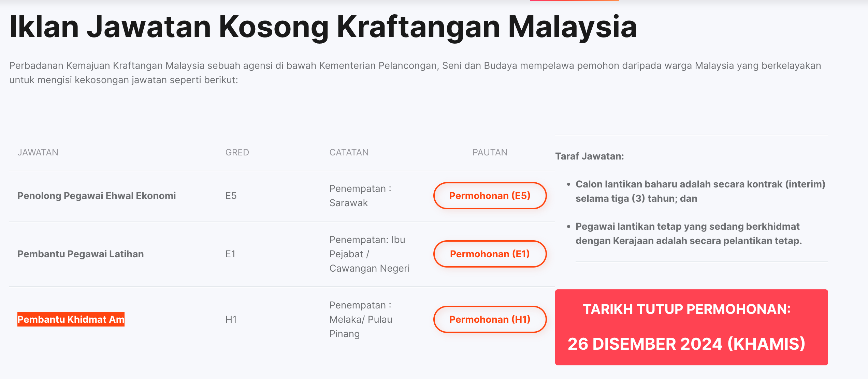Click the H1 grade cell
This screenshot has height=379, width=868.
tap(231, 319)
